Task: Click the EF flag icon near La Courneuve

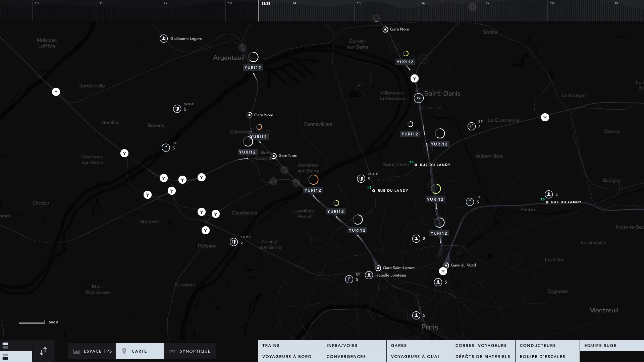Action: [472, 126]
